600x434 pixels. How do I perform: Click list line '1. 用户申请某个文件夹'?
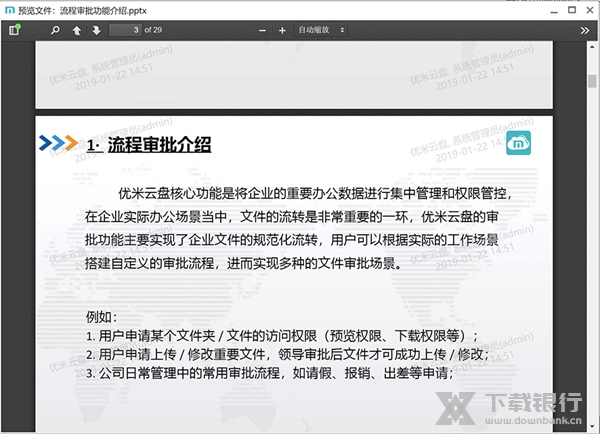pyautogui.click(x=282, y=336)
